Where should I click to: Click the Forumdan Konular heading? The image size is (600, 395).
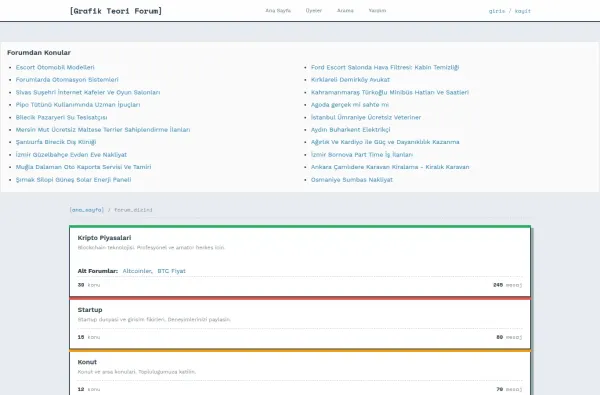pyautogui.click(x=39, y=52)
